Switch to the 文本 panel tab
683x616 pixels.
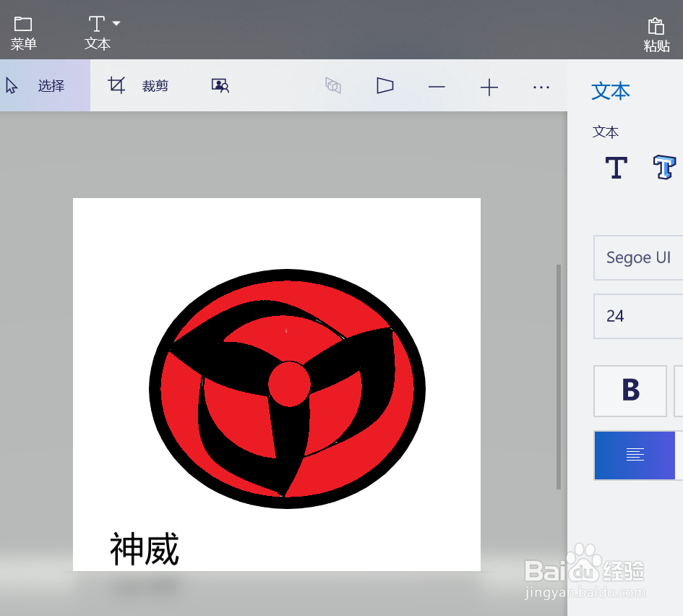tap(611, 91)
